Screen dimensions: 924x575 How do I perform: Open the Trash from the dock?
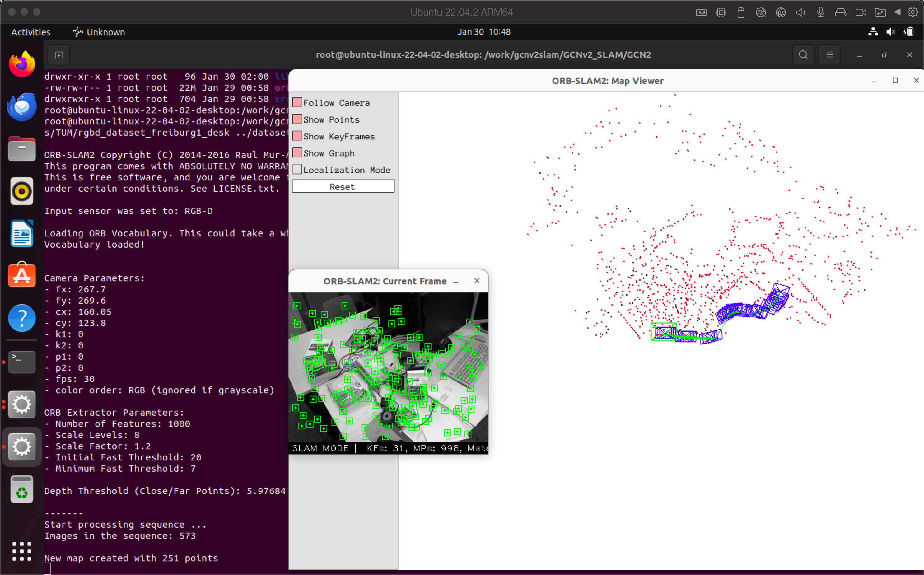(x=22, y=489)
